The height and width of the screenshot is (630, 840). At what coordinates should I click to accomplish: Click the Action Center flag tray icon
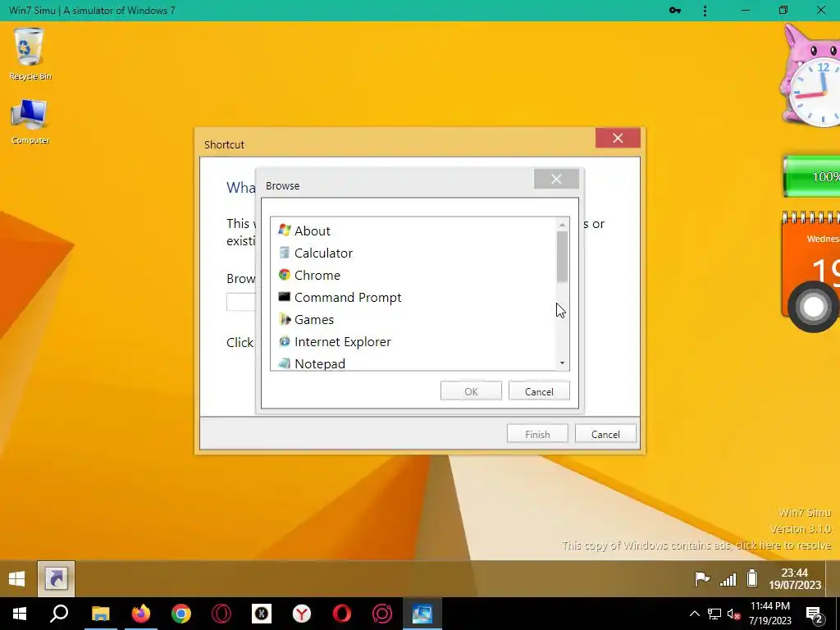(702, 578)
